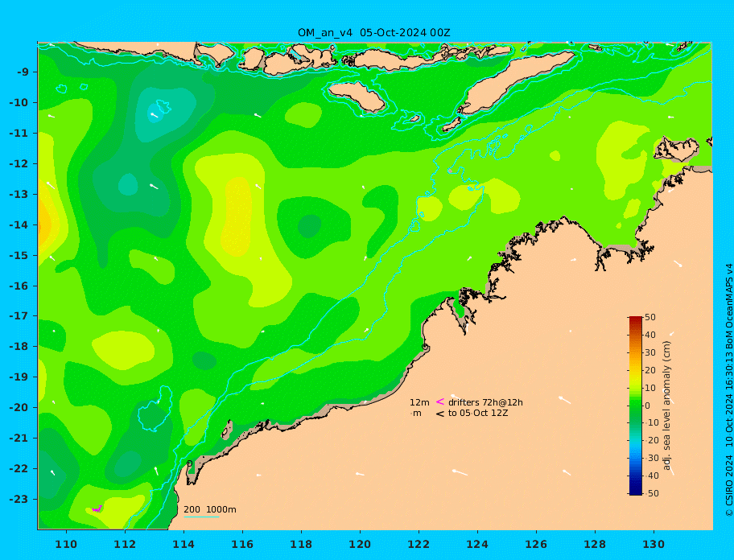Click the '-14' latitude axis label

click(x=19, y=224)
